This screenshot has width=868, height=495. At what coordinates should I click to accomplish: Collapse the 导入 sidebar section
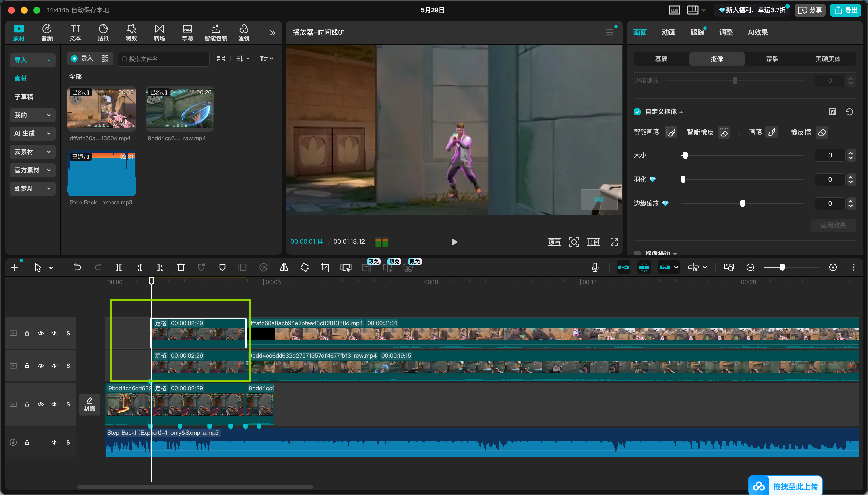coord(32,60)
